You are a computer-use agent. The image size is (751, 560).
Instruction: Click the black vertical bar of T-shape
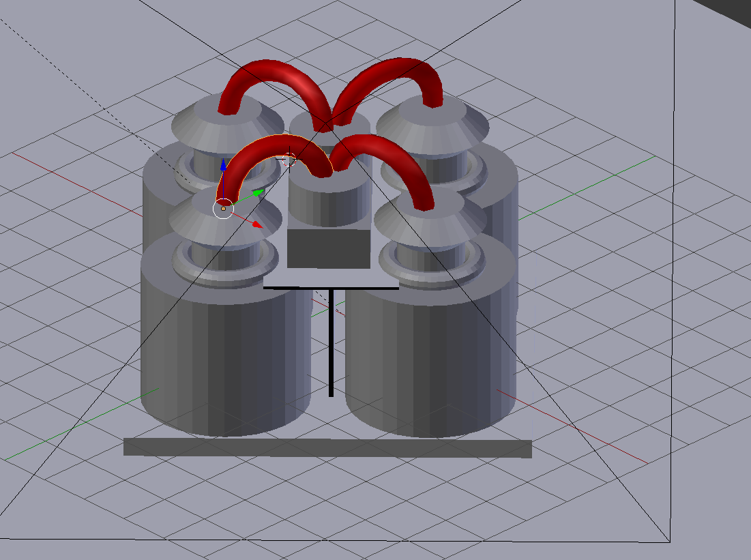pyautogui.click(x=331, y=341)
